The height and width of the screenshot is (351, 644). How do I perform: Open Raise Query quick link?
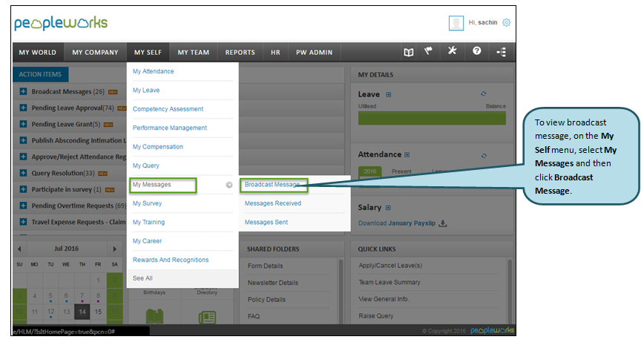click(x=376, y=316)
